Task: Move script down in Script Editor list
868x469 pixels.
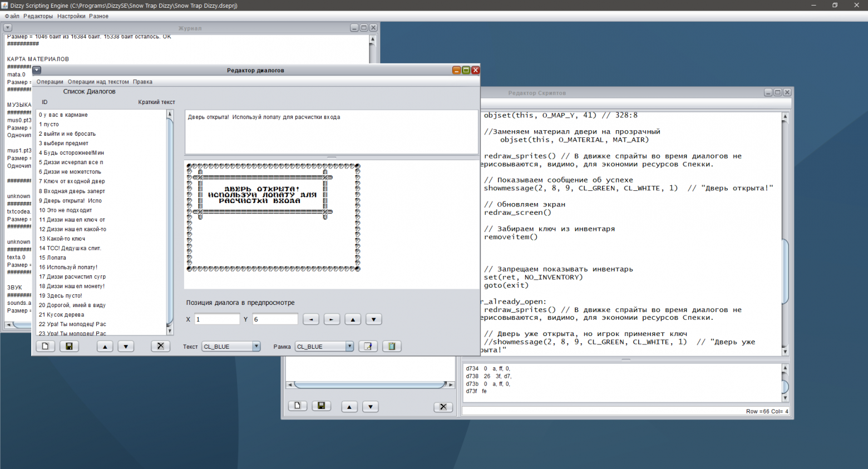Action: (x=371, y=407)
